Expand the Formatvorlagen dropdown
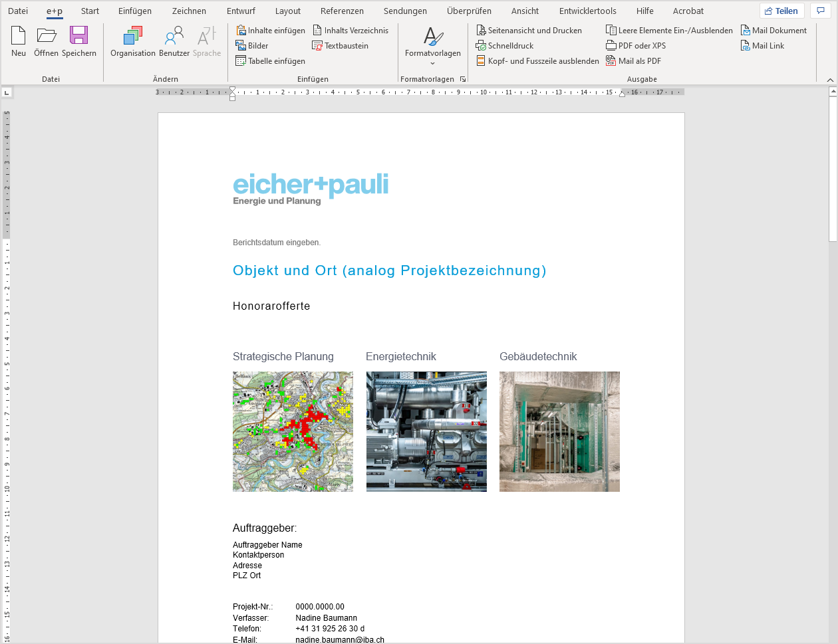Viewport: 838px width, 644px height. click(x=433, y=63)
